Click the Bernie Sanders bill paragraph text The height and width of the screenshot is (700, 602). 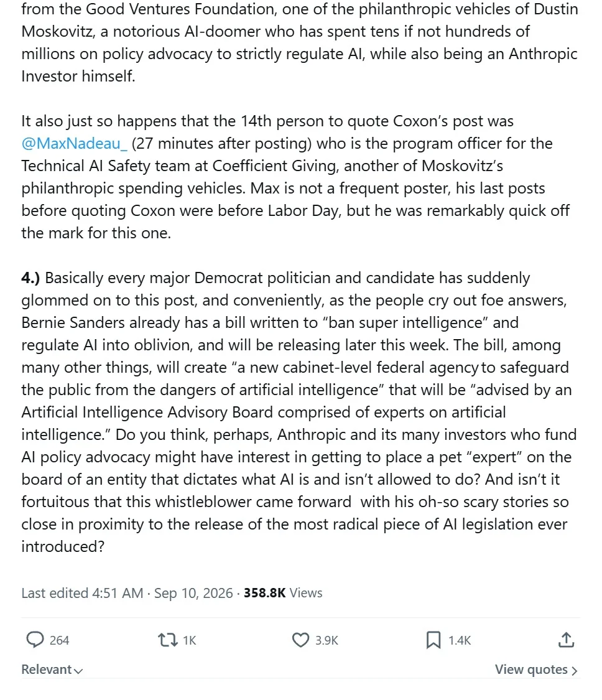pos(299,412)
